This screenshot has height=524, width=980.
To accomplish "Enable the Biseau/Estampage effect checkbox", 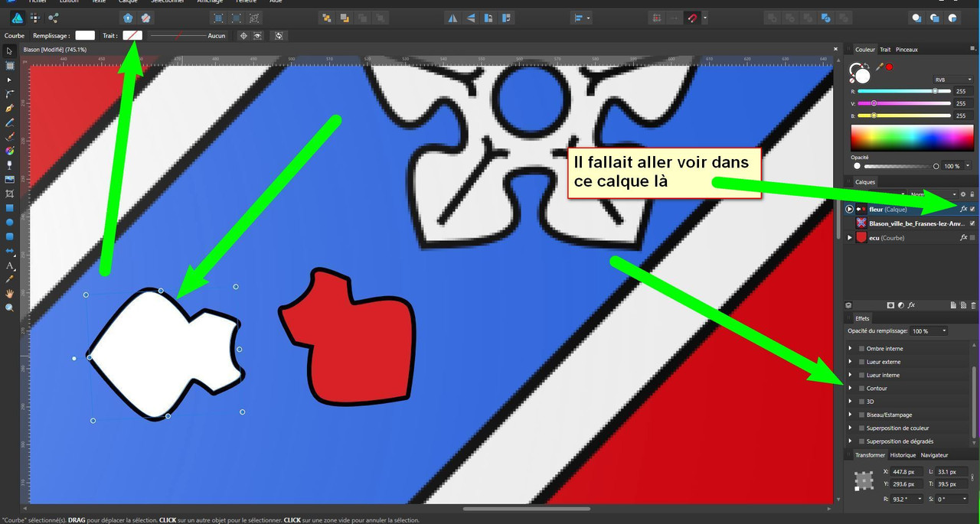I will [861, 415].
